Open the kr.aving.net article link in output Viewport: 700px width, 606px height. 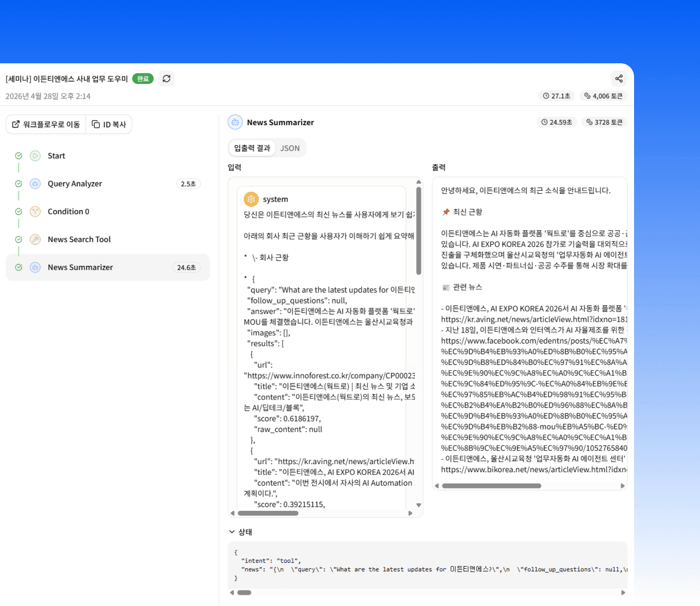534,319
